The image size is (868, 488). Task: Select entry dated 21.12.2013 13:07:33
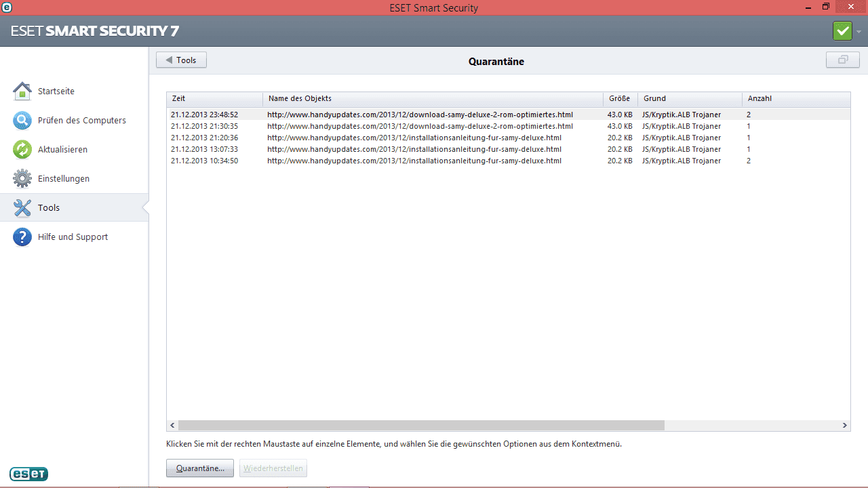point(509,149)
